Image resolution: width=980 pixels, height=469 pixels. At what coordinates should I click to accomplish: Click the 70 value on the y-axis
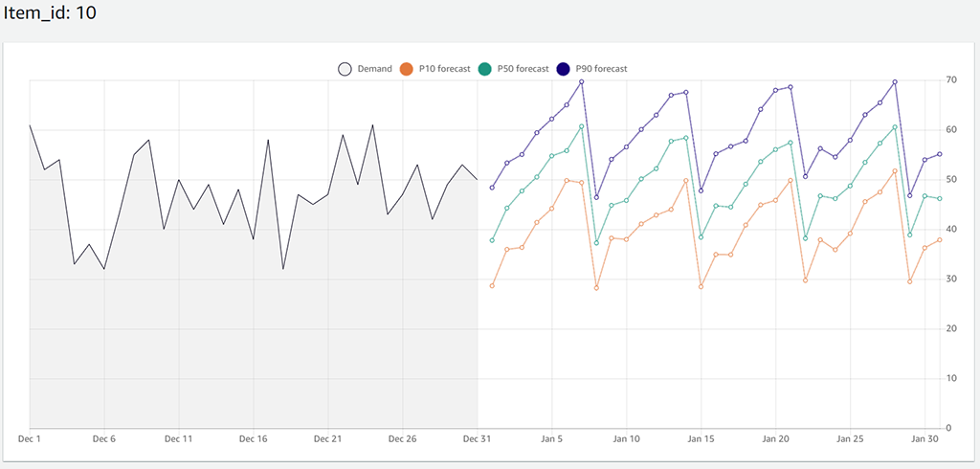(x=951, y=80)
